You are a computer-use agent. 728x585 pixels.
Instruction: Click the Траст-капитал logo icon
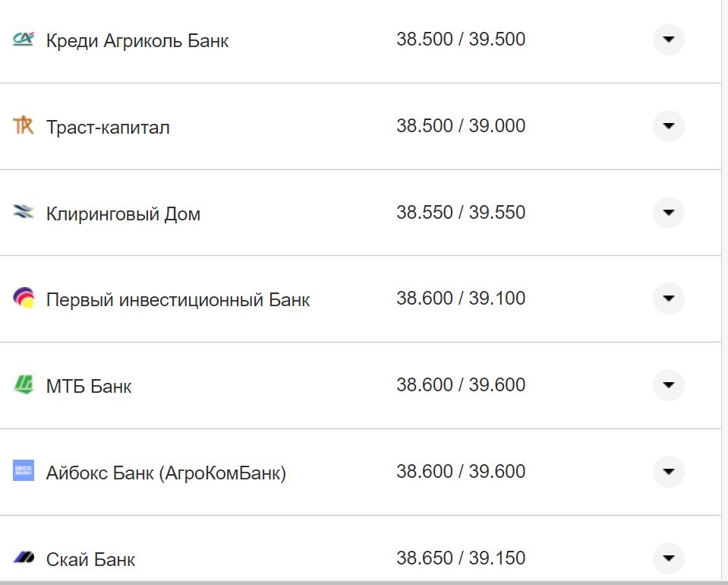[24, 126]
